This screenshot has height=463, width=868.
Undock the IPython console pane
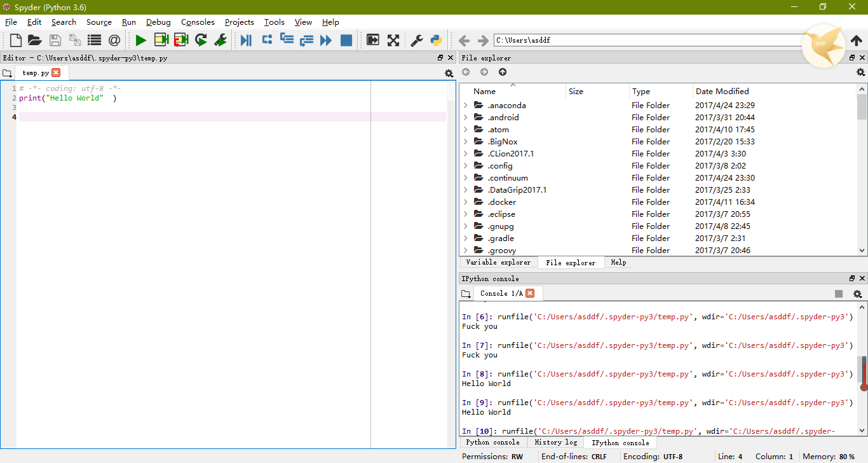coord(852,279)
